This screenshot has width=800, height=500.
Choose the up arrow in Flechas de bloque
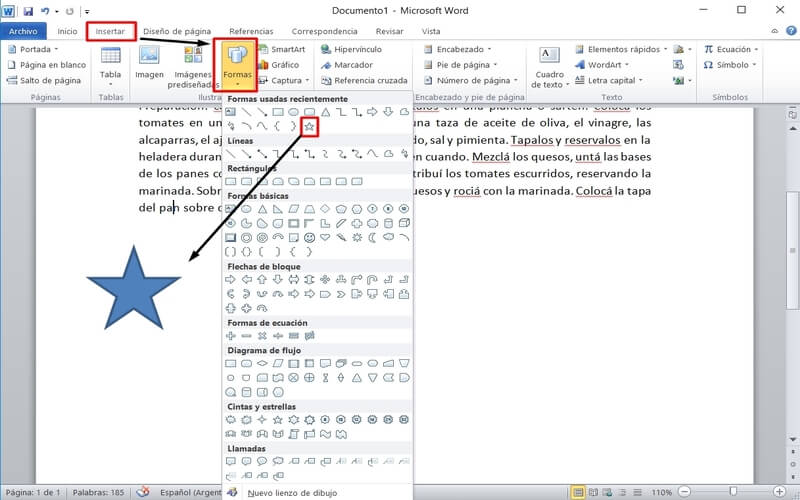point(262,280)
